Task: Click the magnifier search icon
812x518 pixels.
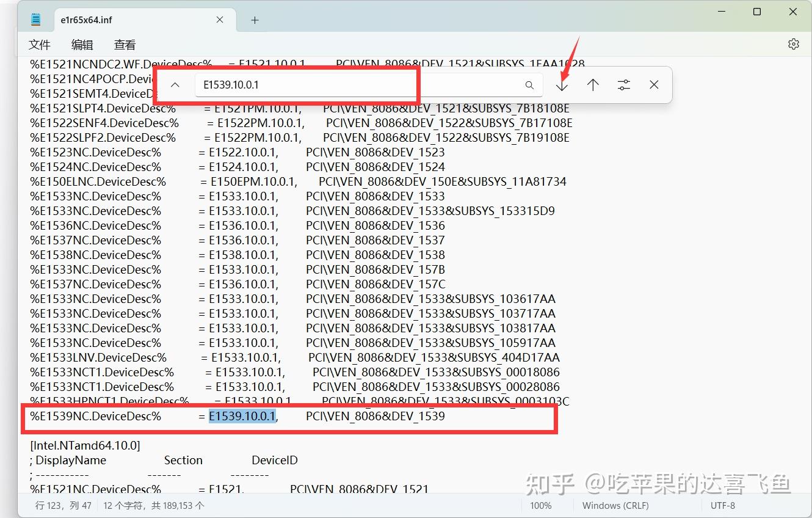Action: tap(529, 85)
